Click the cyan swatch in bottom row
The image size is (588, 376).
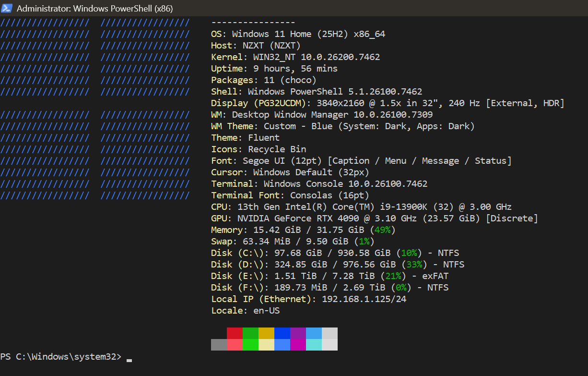point(314,345)
